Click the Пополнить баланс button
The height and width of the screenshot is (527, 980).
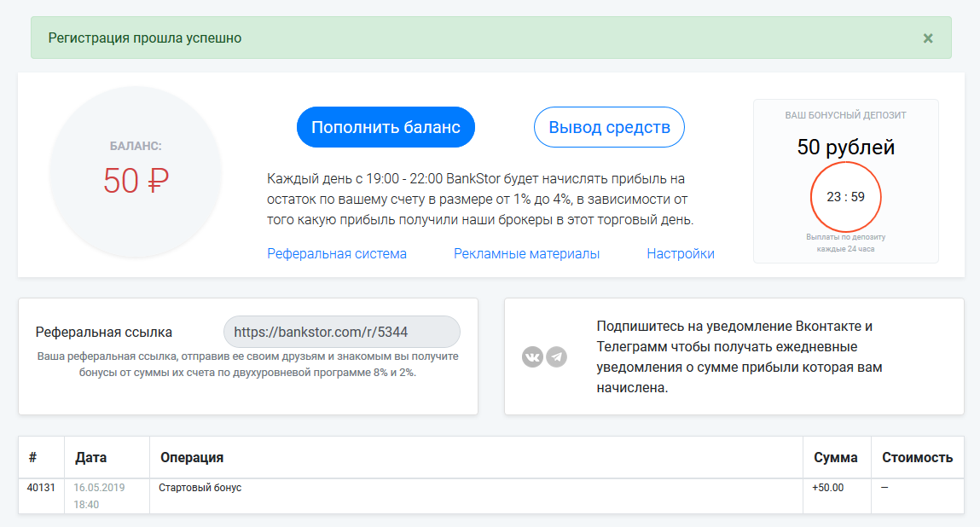pyautogui.click(x=386, y=128)
